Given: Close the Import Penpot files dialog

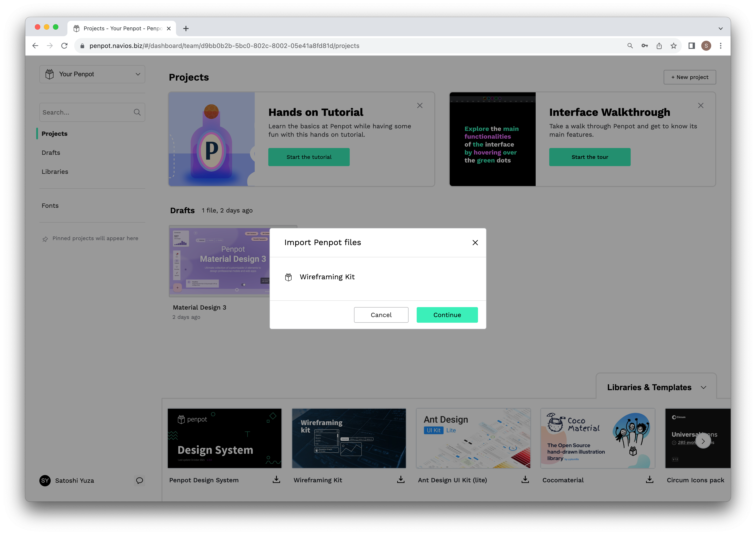Looking at the screenshot, I should 475,243.
